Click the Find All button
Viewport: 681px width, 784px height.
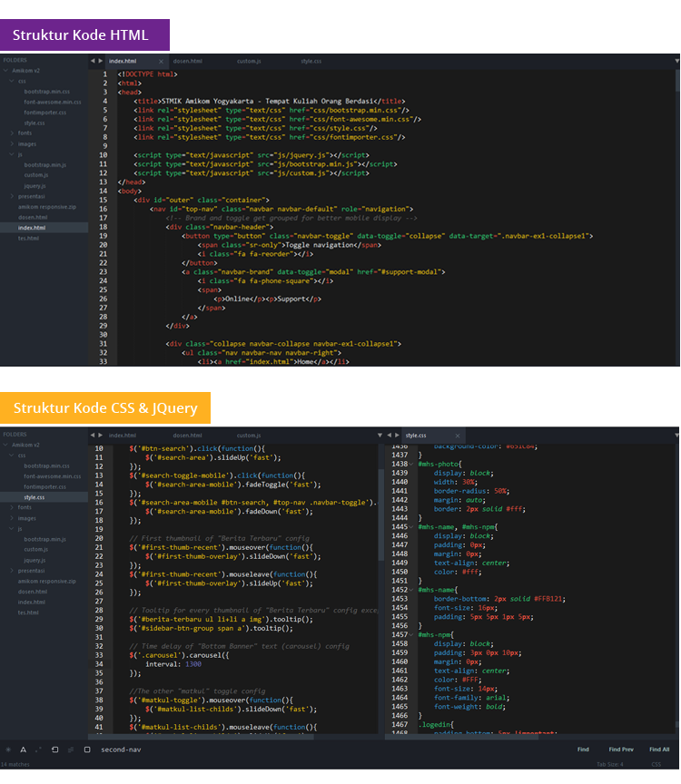coord(659,750)
